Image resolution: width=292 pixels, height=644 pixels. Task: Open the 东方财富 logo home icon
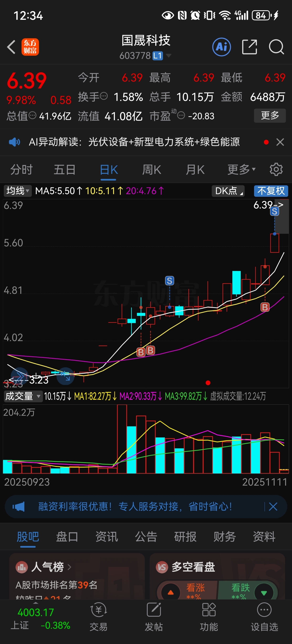click(30, 47)
